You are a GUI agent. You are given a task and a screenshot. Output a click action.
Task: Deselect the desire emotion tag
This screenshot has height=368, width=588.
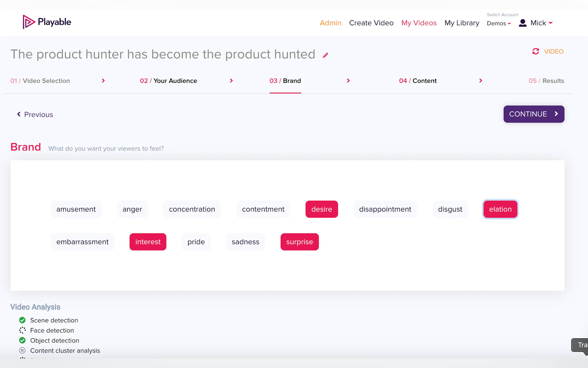[321, 209]
